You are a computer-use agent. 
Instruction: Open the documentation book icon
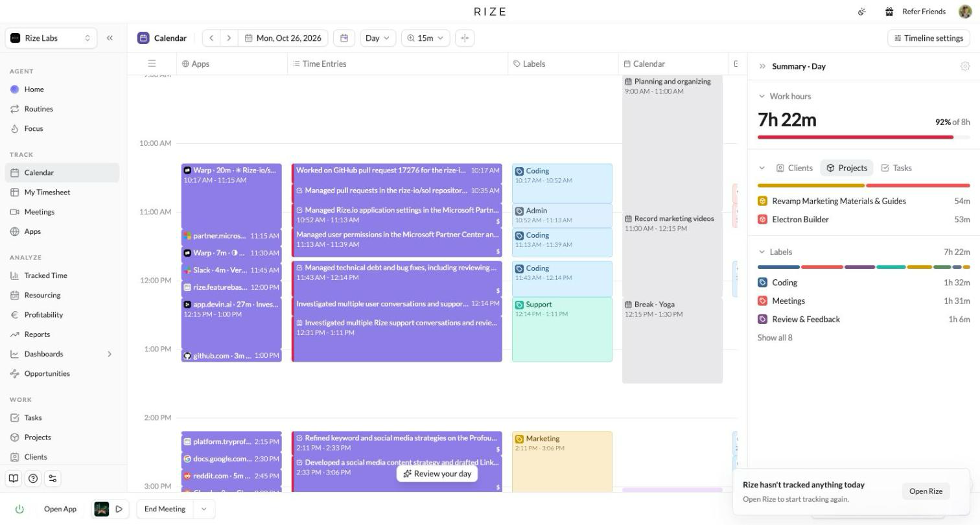(14, 478)
